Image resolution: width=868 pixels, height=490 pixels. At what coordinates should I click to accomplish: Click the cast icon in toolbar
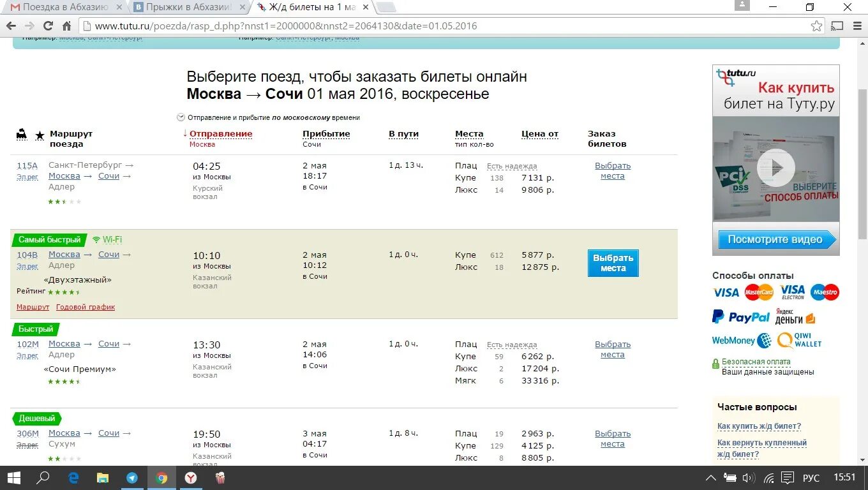tap(837, 26)
